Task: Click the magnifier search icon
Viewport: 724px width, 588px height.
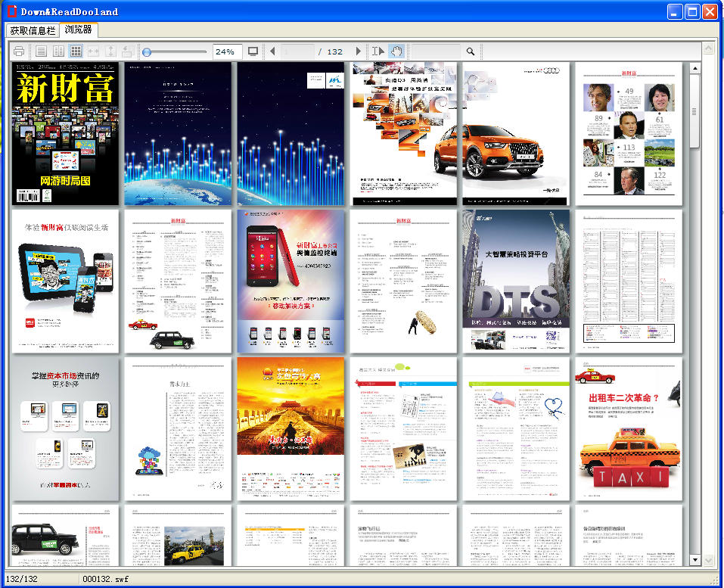Action: [471, 51]
